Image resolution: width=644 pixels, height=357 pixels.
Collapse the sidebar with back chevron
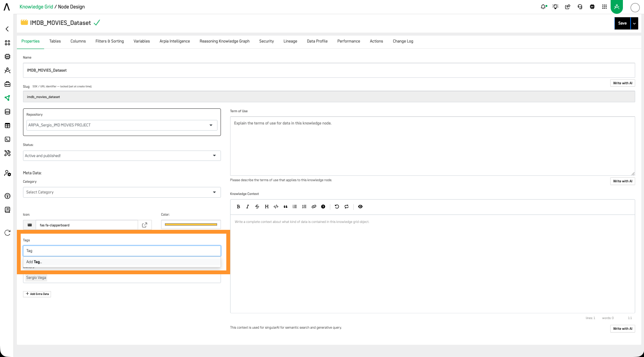coord(7,29)
